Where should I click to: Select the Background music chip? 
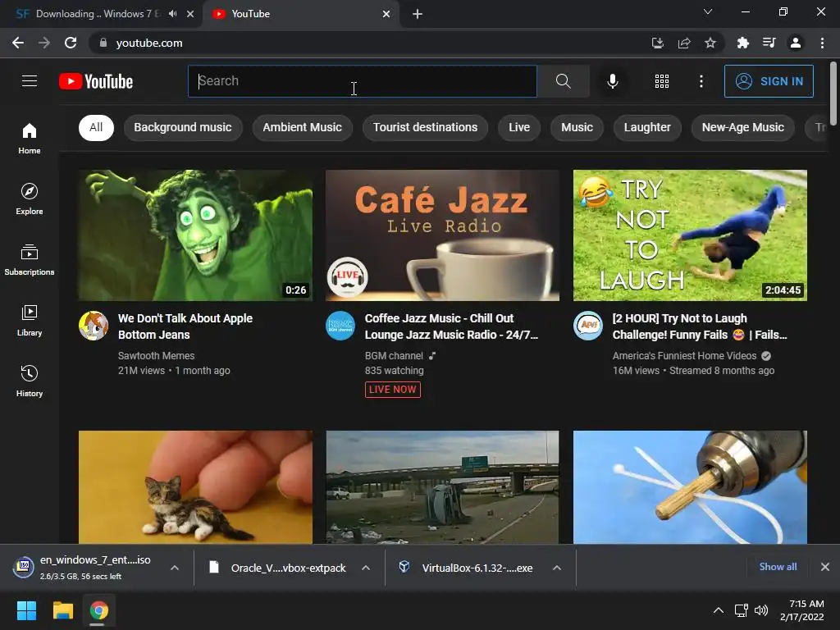(183, 127)
